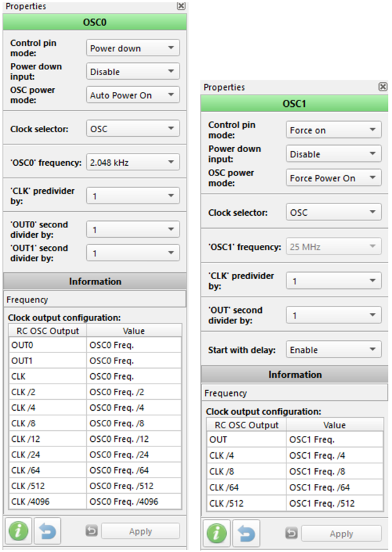Open the 'OSC0' frequency 2.048 kHz dropdown
Screen dimensions: 392x552
pos(133,162)
